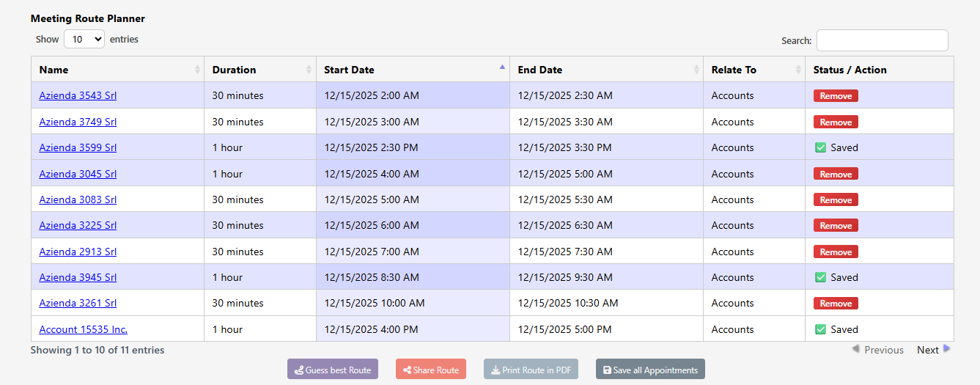This screenshot has width=980, height=385.
Task: Select the 12/15/2025 2:00 AM start date cell
Action: (413, 95)
